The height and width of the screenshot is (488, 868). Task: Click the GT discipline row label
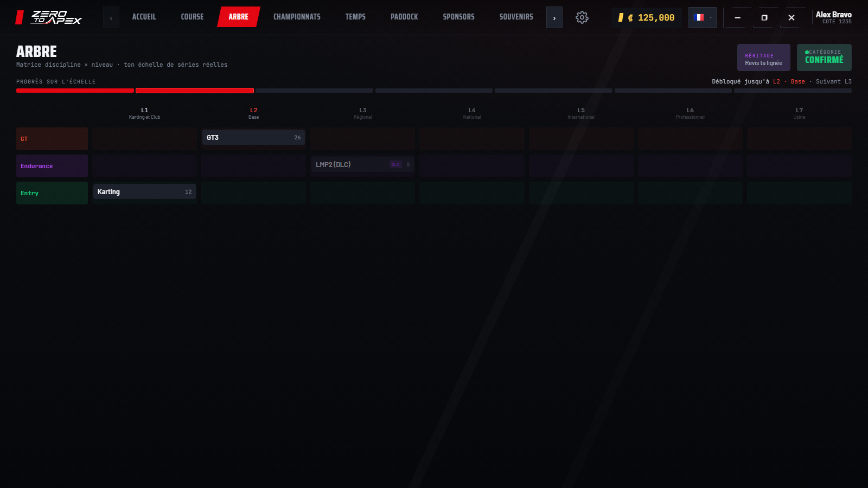tap(52, 139)
